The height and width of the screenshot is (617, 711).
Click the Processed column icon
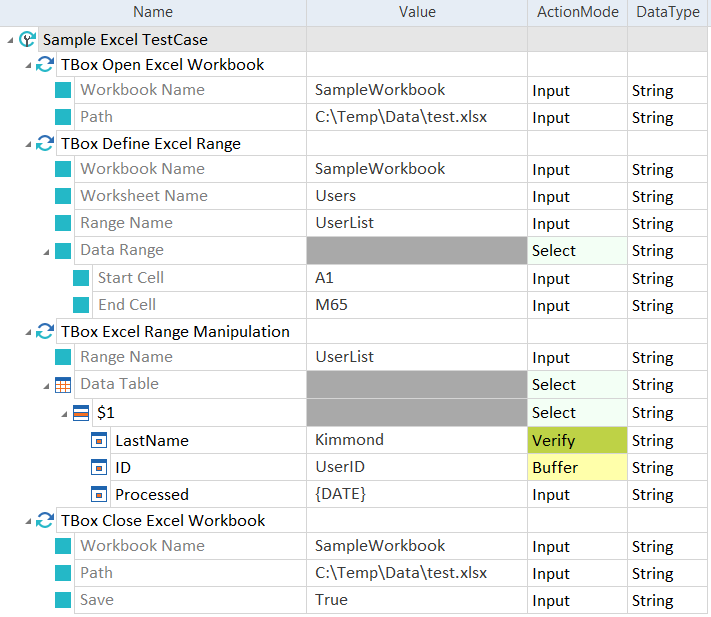[99, 494]
